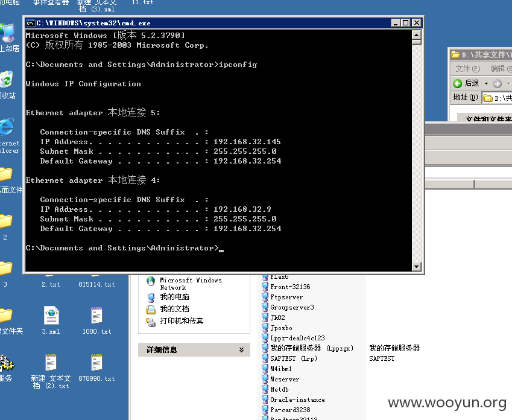
Task: Click the forward arrow button in Explorer
Action: pos(497,84)
